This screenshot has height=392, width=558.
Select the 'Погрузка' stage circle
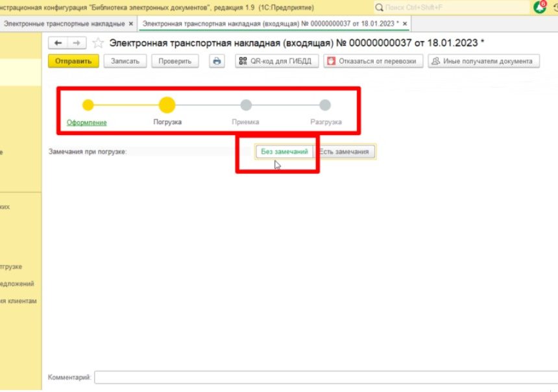point(167,105)
